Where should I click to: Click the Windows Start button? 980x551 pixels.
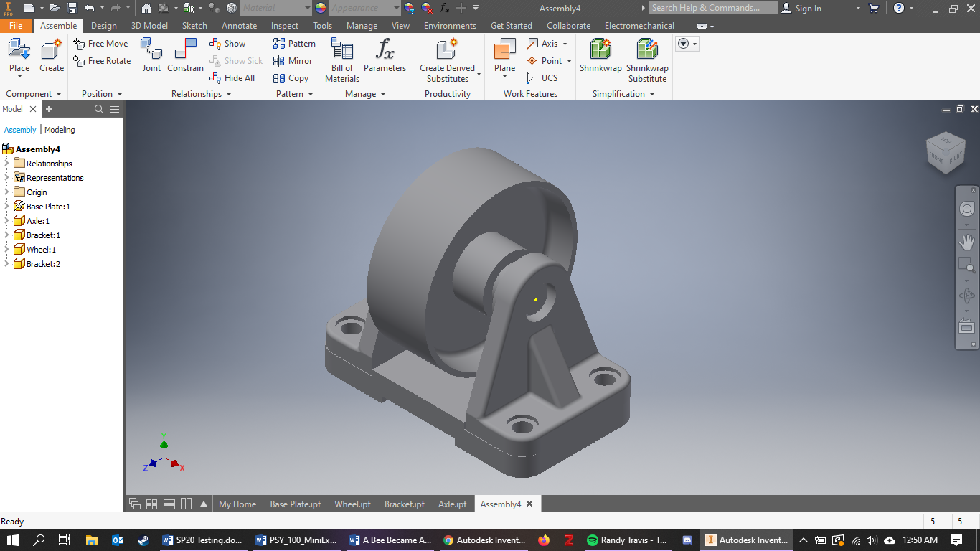click(13, 540)
